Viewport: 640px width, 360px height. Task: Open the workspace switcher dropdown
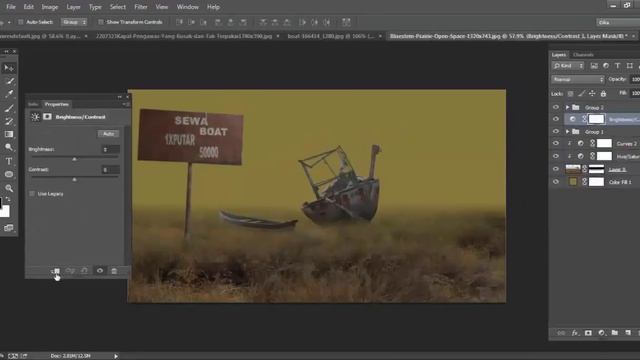coord(618,22)
